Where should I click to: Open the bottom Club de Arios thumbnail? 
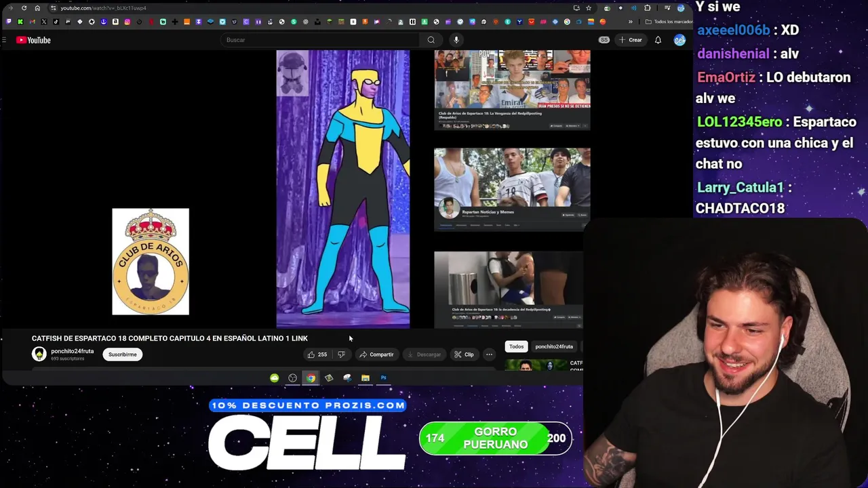click(x=509, y=290)
